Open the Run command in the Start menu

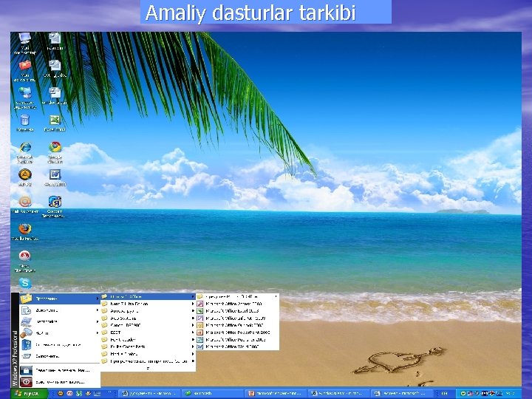coord(60,356)
